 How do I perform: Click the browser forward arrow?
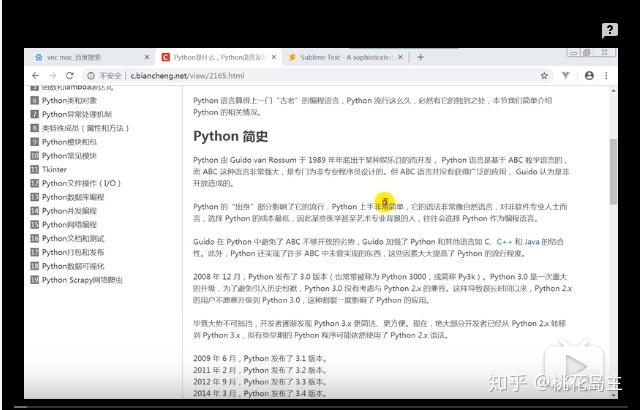coord(53,75)
